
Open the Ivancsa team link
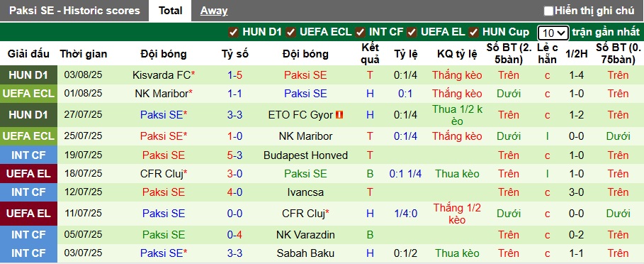305,192
